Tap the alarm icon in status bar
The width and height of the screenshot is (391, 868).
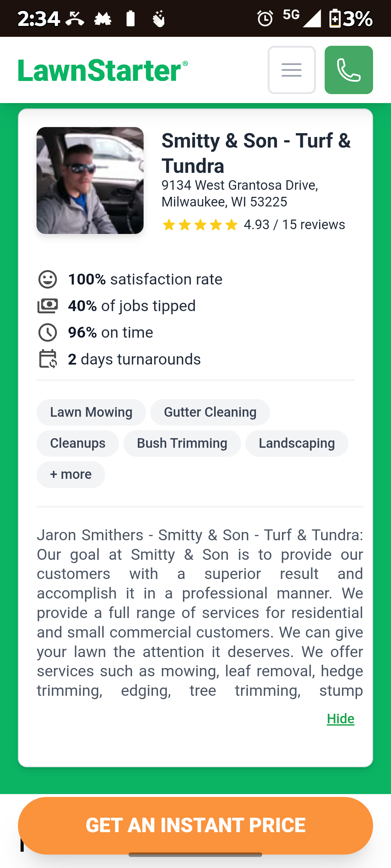pyautogui.click(x=265, y=18)
